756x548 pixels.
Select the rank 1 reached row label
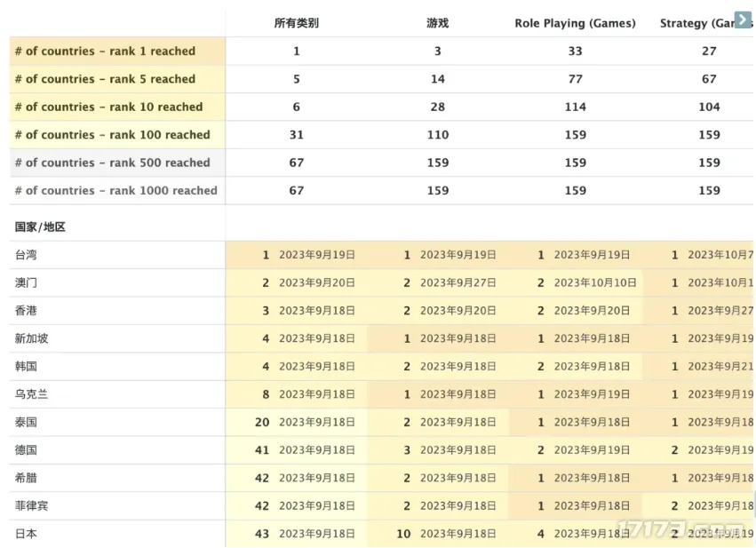[x=105, y=52]
